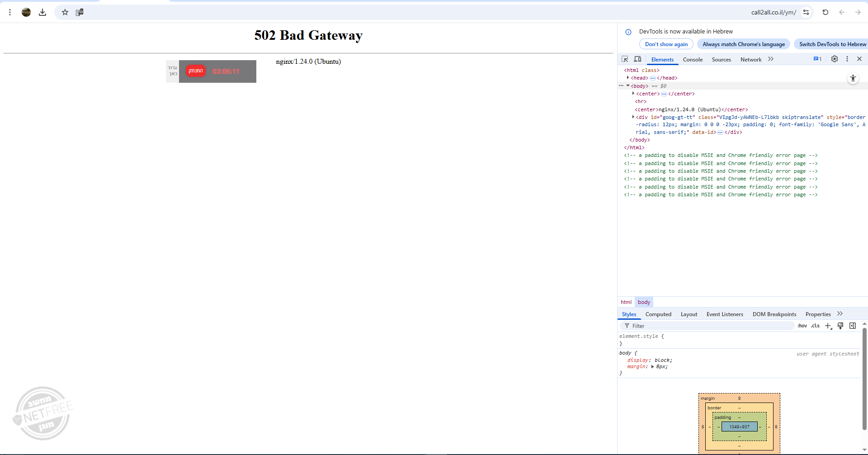Screen dimensions: 868x455
Task: Open the browser downloads icon
Action: [42, 12]
